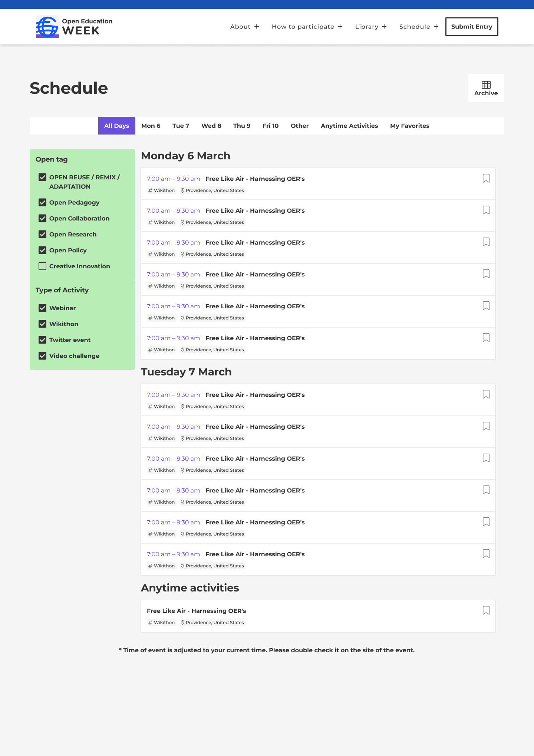The height and width of the screenshot is (756, 534).
Task: Bookmark the Anytime activities event
Action: click(486, 610)
